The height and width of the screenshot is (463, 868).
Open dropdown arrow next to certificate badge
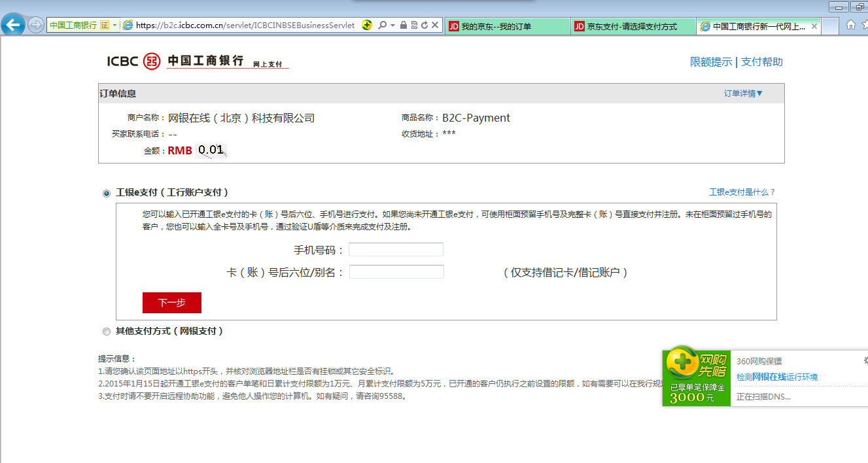116,26
